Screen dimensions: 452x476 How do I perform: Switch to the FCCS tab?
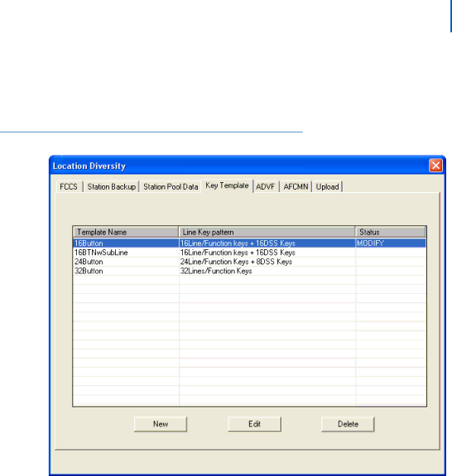pyautogui.click(x=69, y=186)
